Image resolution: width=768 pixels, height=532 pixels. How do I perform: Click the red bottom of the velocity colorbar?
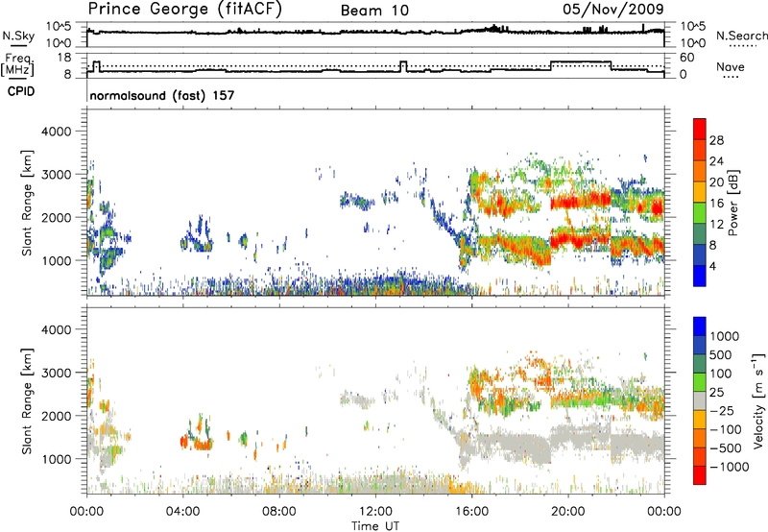(700, 475)
